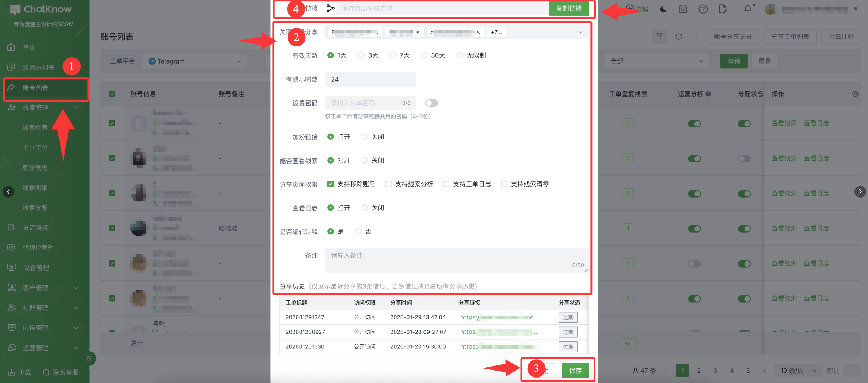Check the 支持线索分析 checkbox

click(388, 184)
